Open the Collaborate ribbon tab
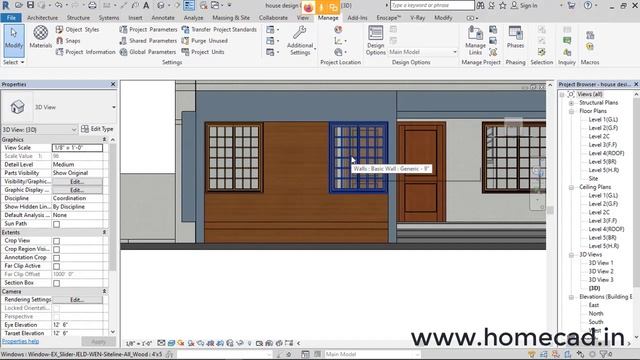The height and width of the screenshot is (360, 640). tap(273, 18)
